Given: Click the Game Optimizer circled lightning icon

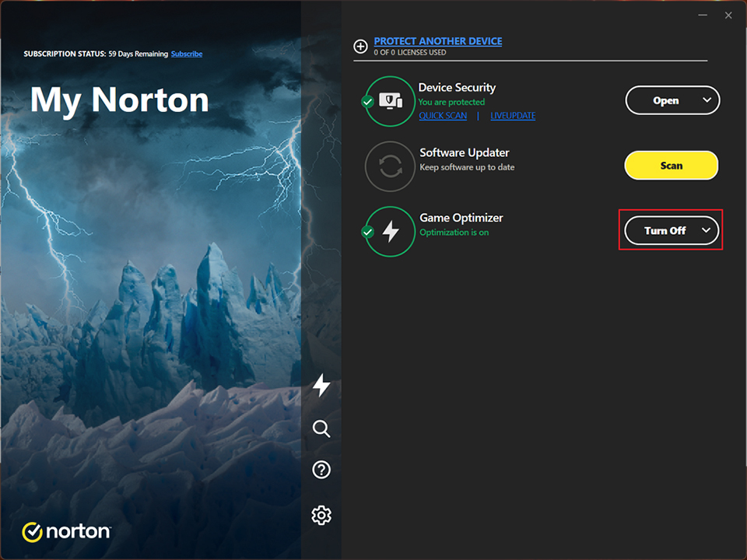Looking at the screenshot, I should pyautogui.click(x=390, y=231).
